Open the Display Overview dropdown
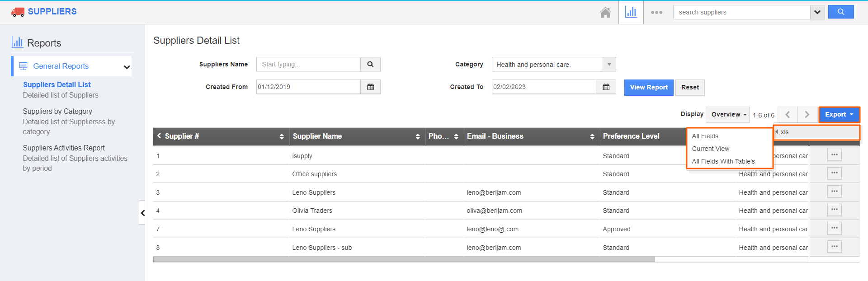Image resolution: width=868 pixels, height=281 pixels. [x=728, y=115]
